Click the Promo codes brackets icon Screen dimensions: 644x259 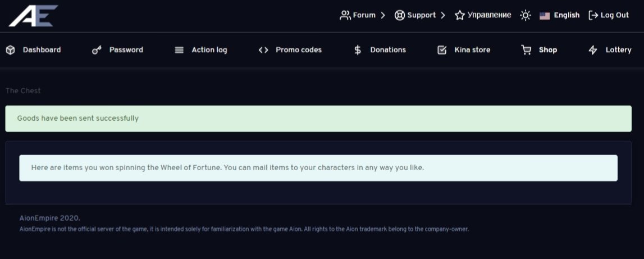(263, 50)
